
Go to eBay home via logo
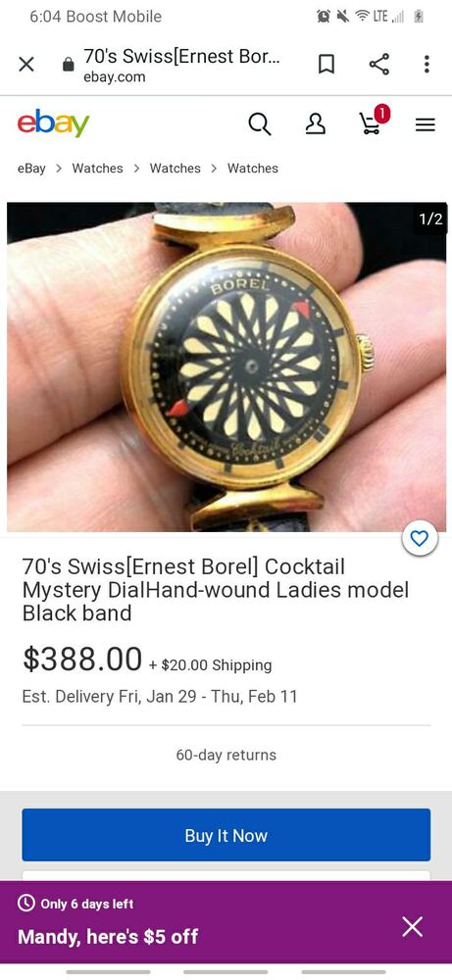tap(54, 123)
